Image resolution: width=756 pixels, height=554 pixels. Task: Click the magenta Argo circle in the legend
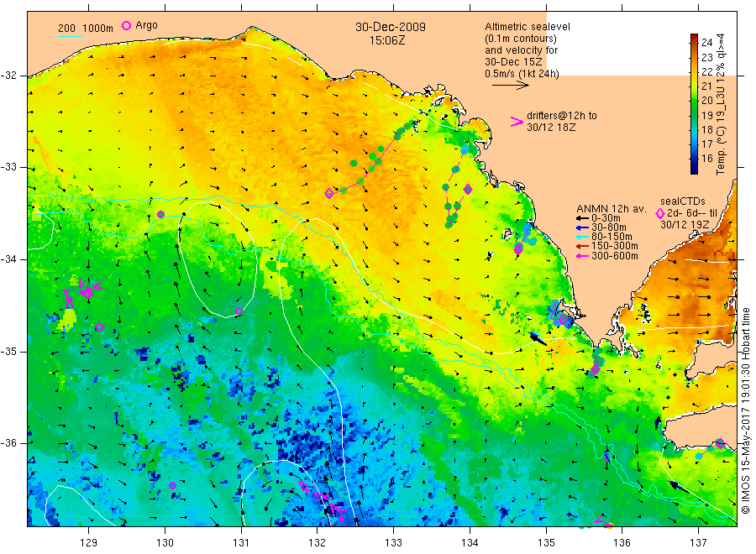click(126, 25)
